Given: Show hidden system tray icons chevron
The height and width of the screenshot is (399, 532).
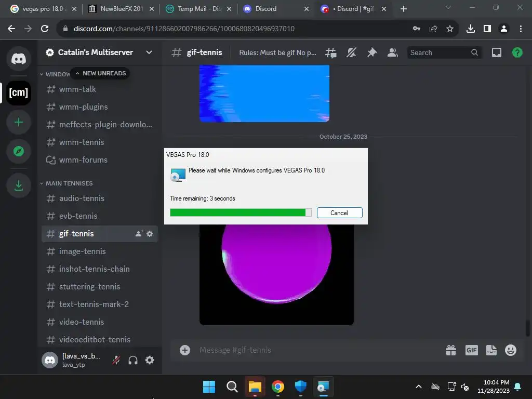Looking at the screenshot, I should 419,387.
